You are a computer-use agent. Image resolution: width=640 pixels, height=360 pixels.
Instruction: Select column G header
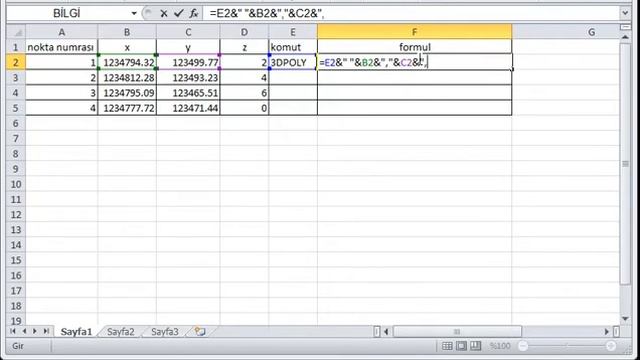(x=591, y=32)
